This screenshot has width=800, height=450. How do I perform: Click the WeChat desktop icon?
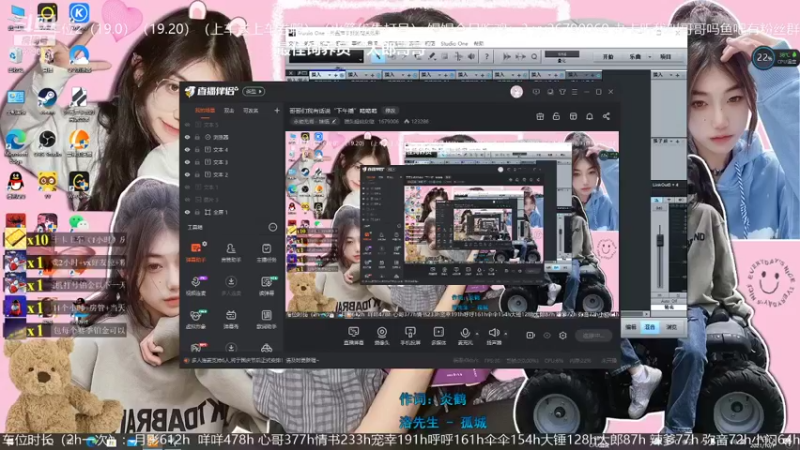pos(78,222)
